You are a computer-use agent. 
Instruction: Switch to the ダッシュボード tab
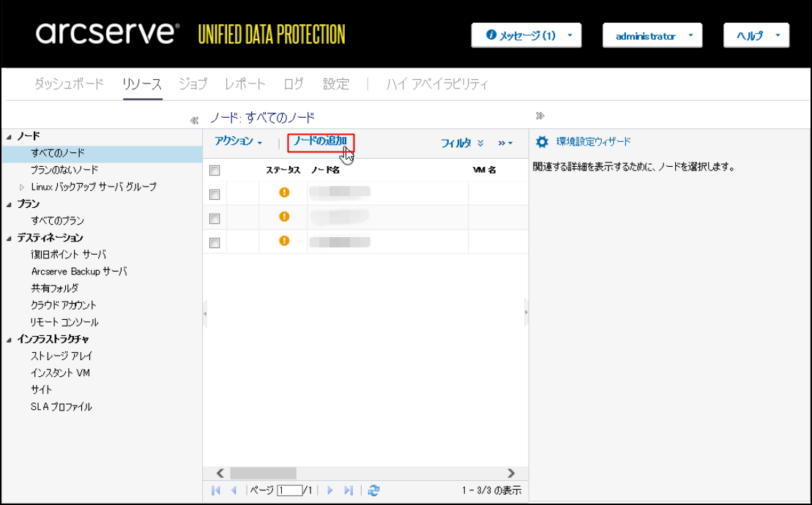69,84
